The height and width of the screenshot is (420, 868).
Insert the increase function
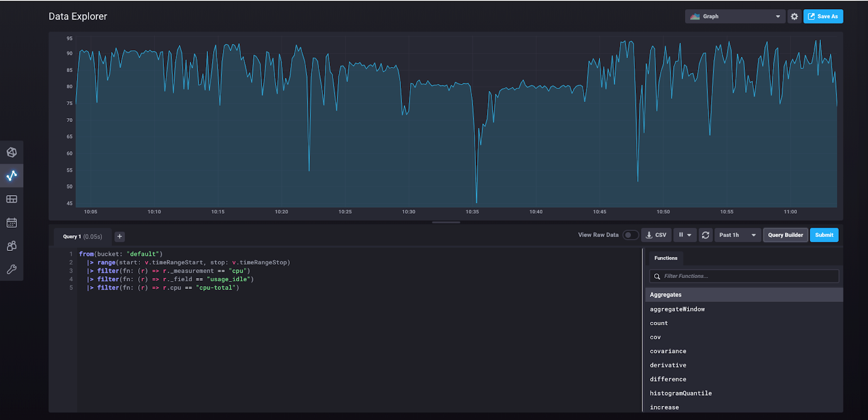[665, 407]
